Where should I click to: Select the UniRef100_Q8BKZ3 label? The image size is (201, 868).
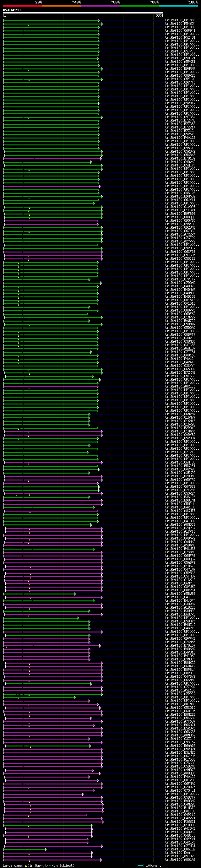(x=180, y=75)
